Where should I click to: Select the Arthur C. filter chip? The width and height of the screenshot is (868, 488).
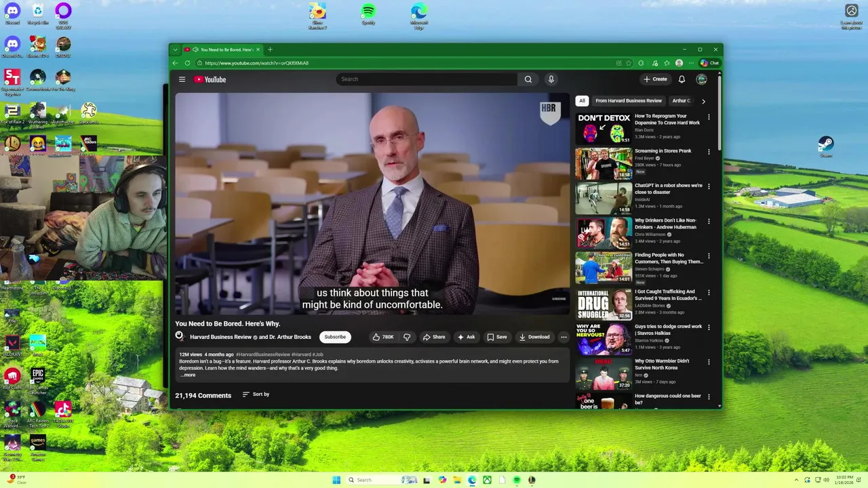click(x=682, y=101)
